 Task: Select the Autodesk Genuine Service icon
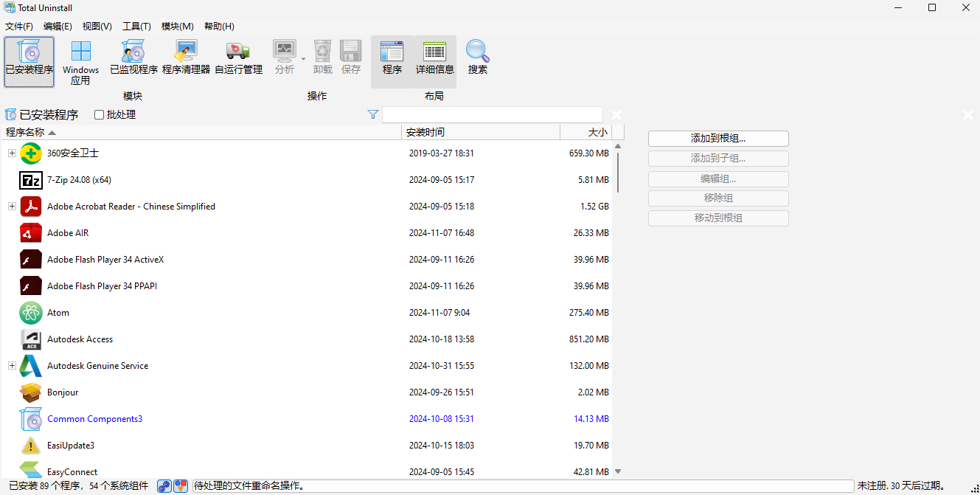tap(31, 366)
